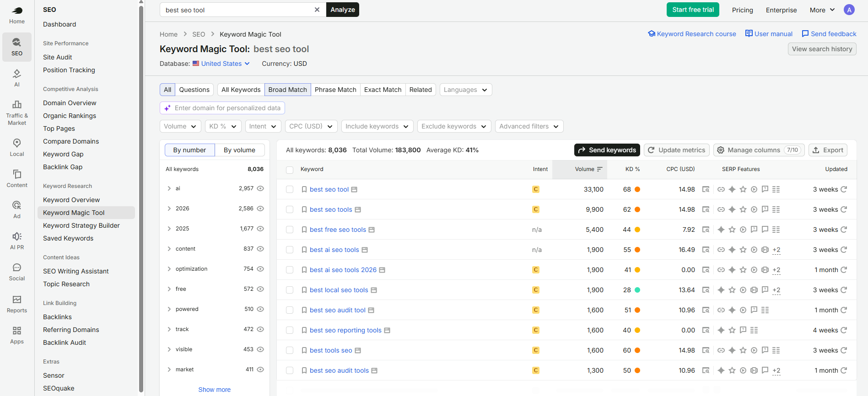Screen dimensions: 868x396
Task: Switch to the Phrase Match tab
Action: pos(335,90)
